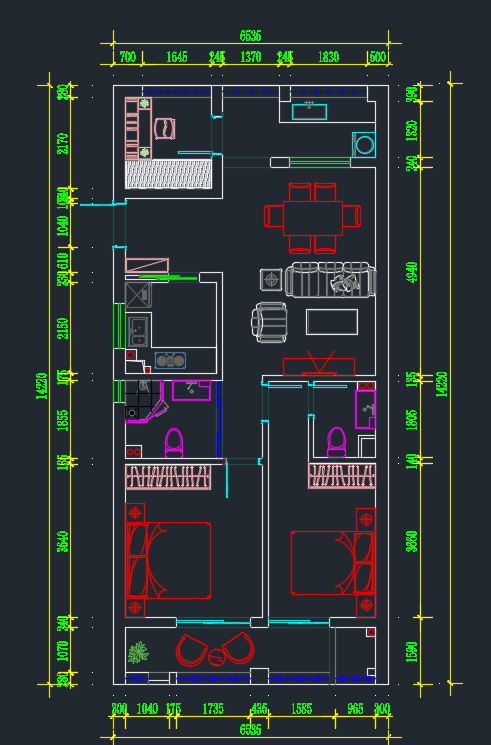Select the red dining table symbol
The image size is (491, 745).
[313, 218]
